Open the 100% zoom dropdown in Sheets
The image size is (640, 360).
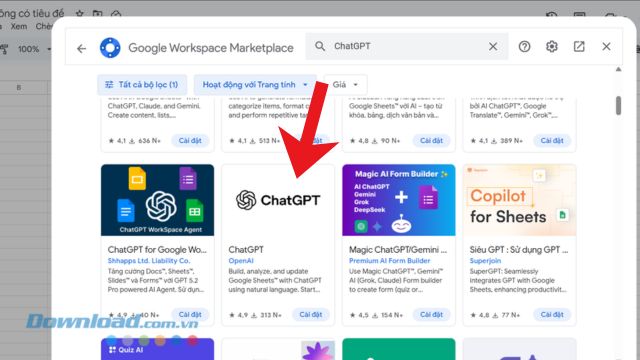[x=34, y=49]
